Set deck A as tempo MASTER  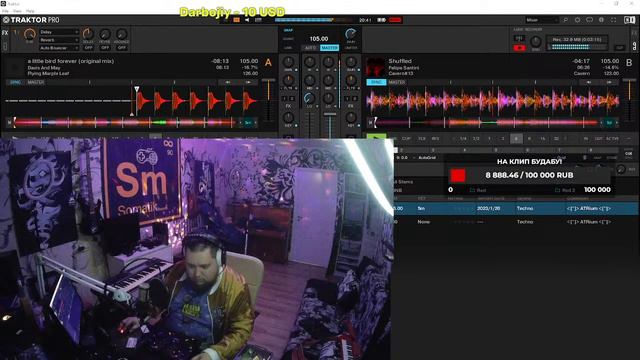(x=36, y=82)
